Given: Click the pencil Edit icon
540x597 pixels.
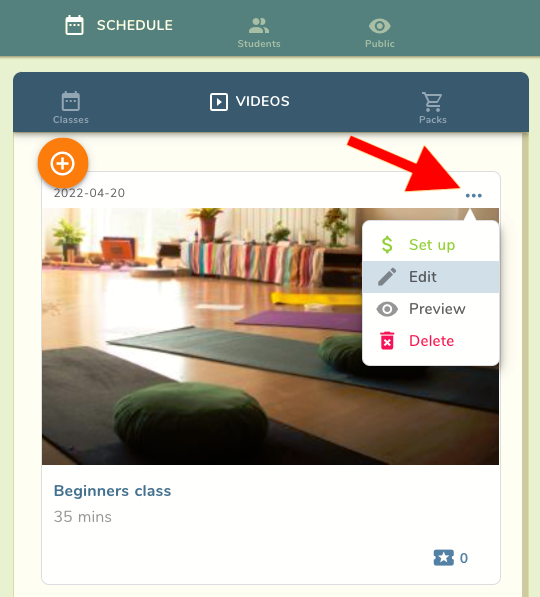Looking at the screenshot, I should pos(387,277).
